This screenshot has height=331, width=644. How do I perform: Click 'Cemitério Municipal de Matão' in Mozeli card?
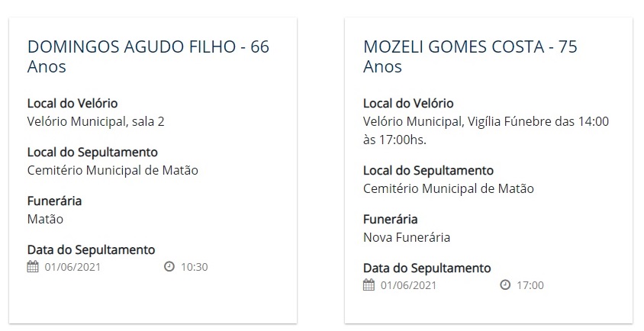coord(449,188)
